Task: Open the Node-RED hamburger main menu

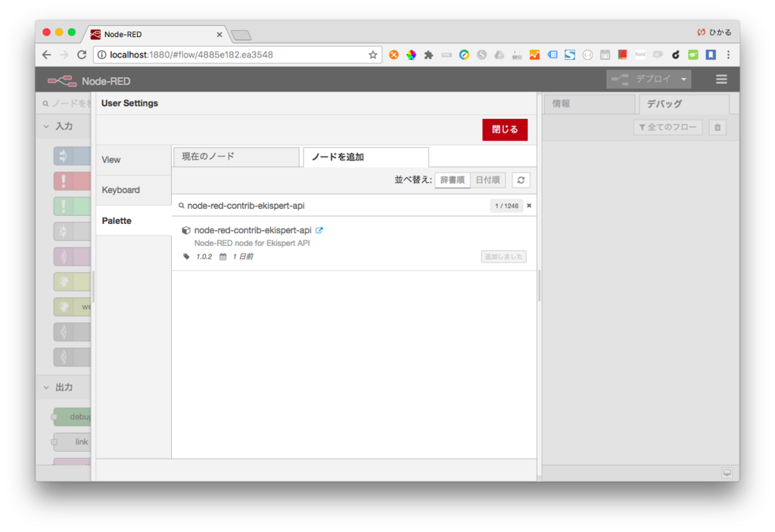Action: [721, 79]
